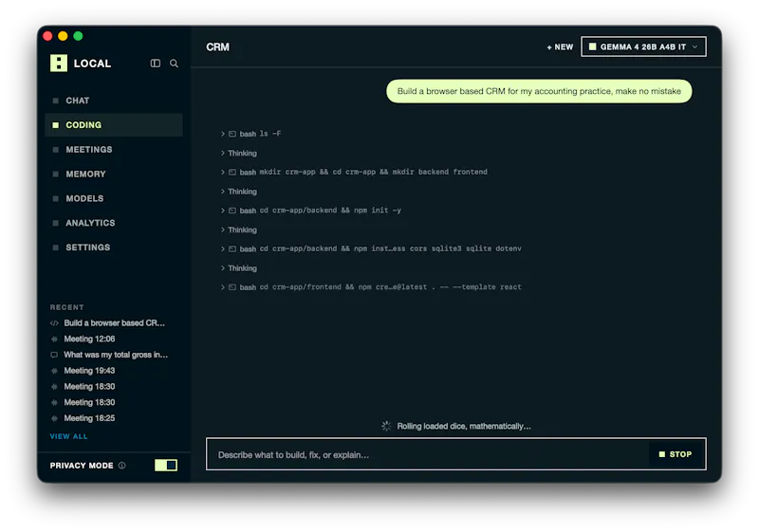Click the chat bubble icon beside What was my total gross

point(54,355)
